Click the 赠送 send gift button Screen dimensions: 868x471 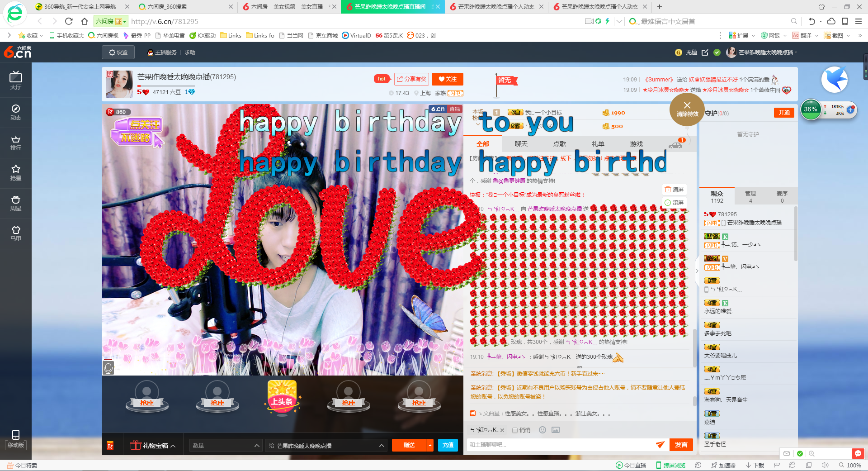[409, 445]
